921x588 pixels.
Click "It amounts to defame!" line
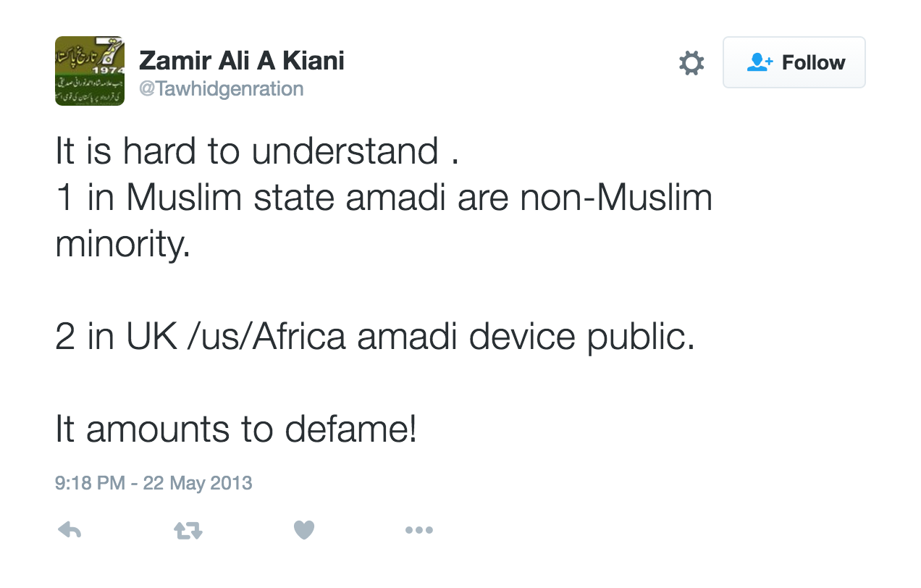tap(236, 429)
